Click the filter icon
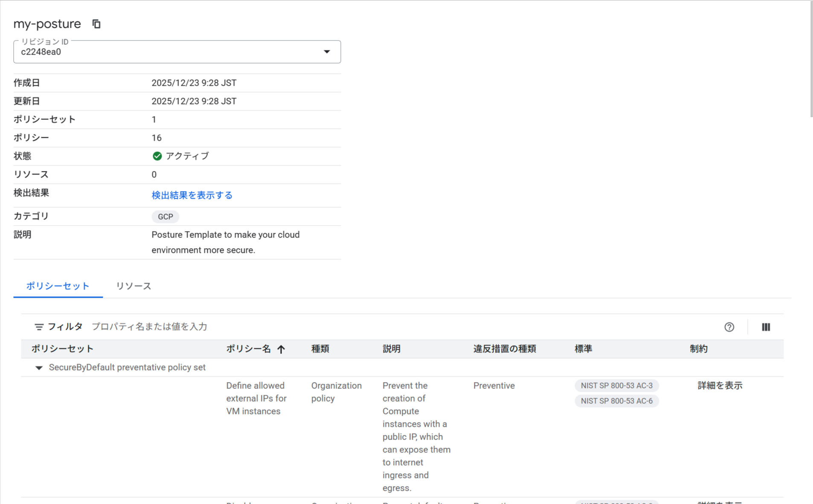The height and width of the screenshot is (504, 813). point(39,327)
